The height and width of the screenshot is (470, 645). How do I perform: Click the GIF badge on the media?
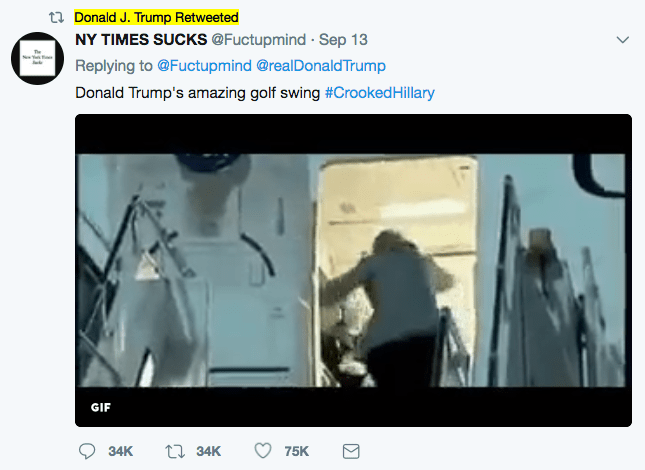coord(101,408)
